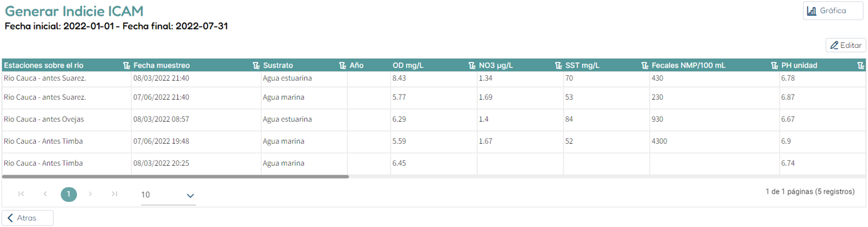Click the Editar button
868x227 pixels.
pos(846,45)
